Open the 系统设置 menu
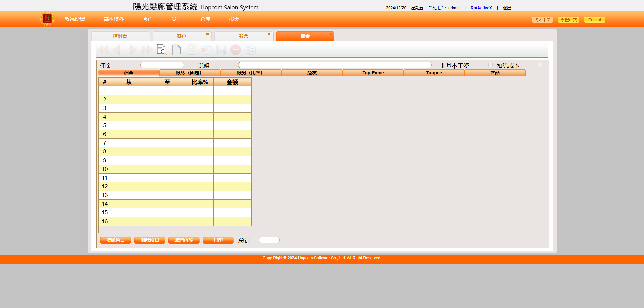The image size is (644, 308). click(75, 19)
